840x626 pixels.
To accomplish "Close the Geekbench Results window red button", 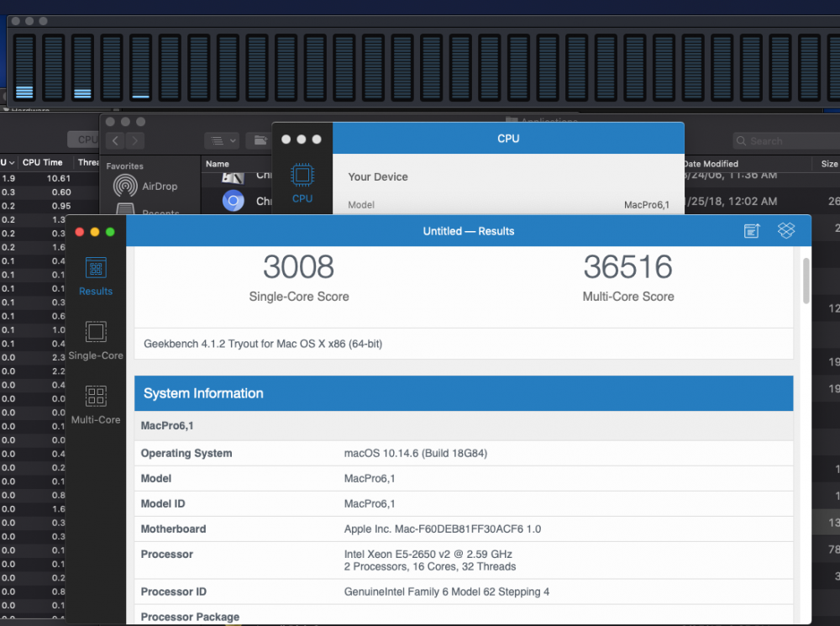I will coord(79,232).
